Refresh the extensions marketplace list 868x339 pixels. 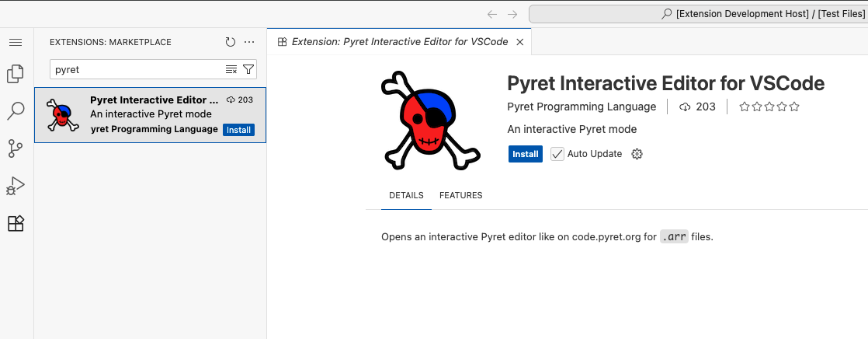pos(231,42)
